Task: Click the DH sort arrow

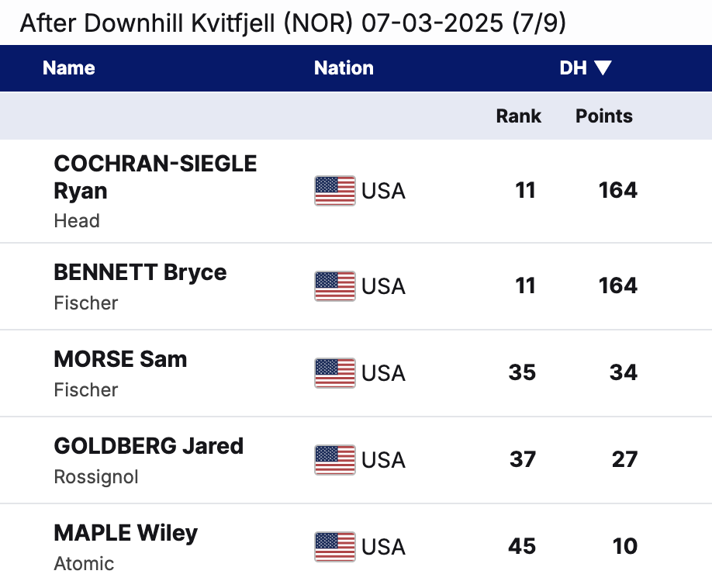Action: click(603, 68)
